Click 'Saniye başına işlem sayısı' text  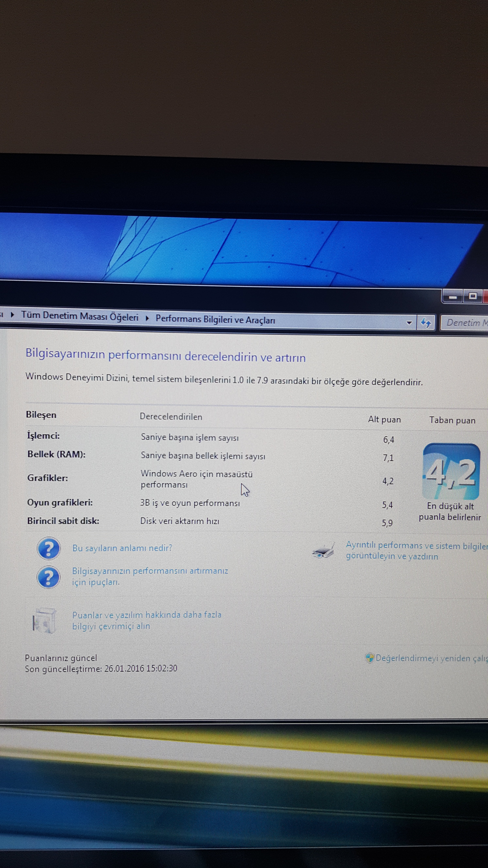(190, 437)
